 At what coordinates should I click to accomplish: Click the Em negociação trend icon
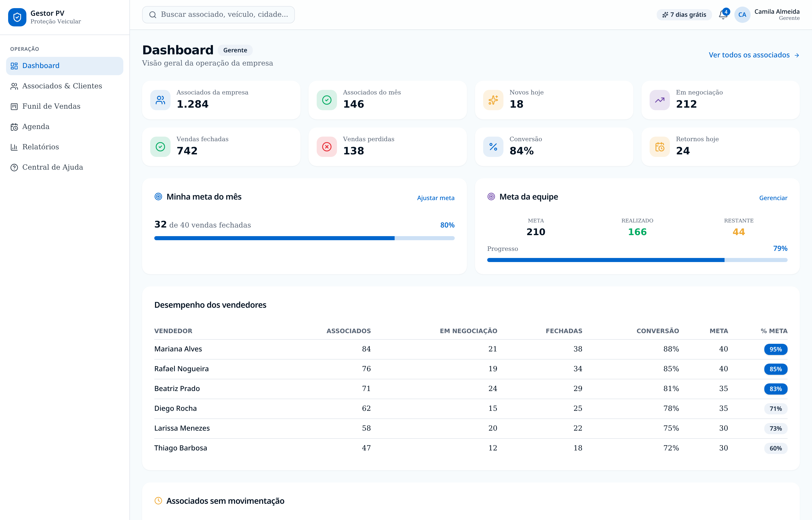(659, 100)
